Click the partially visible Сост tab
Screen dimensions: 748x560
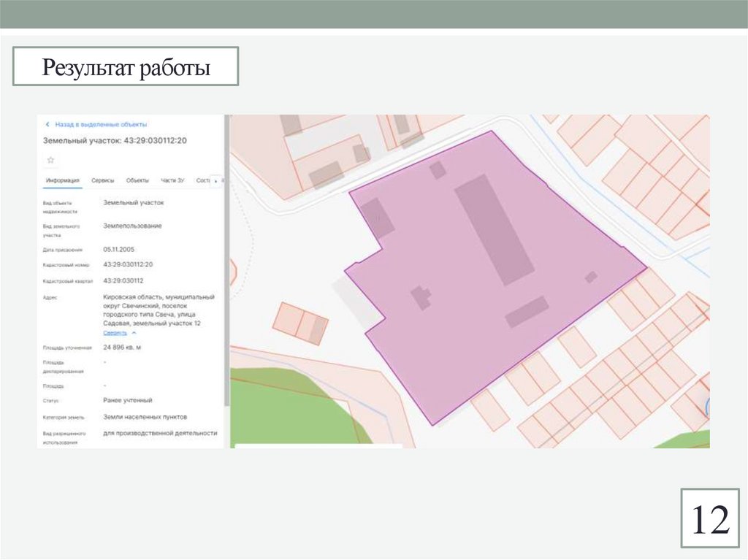(203, 180)
